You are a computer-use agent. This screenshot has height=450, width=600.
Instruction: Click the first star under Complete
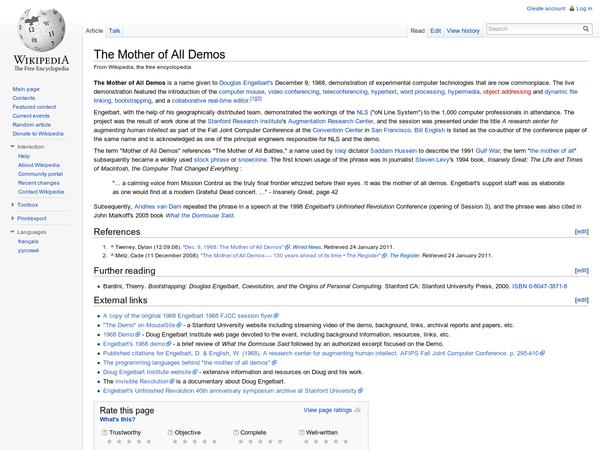[241, 442]
